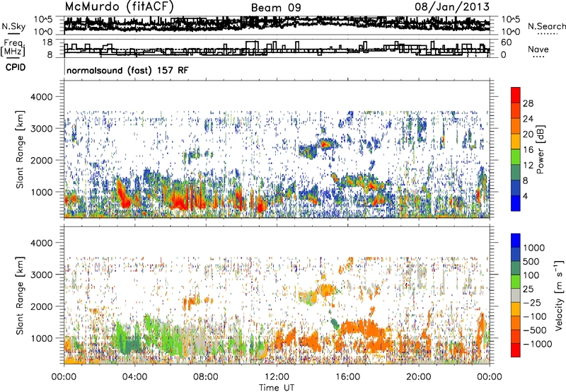Click the Velocity [m s-1] colorbar label
Image resolution: width=566 pixels, height=392 pixels.
[559, 295]
